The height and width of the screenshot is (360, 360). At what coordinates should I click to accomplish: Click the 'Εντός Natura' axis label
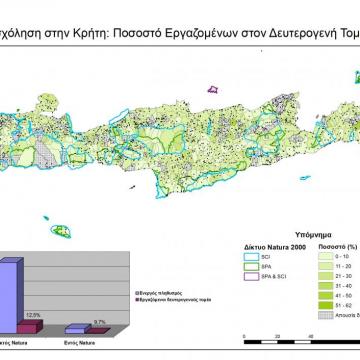click(79, 343)
